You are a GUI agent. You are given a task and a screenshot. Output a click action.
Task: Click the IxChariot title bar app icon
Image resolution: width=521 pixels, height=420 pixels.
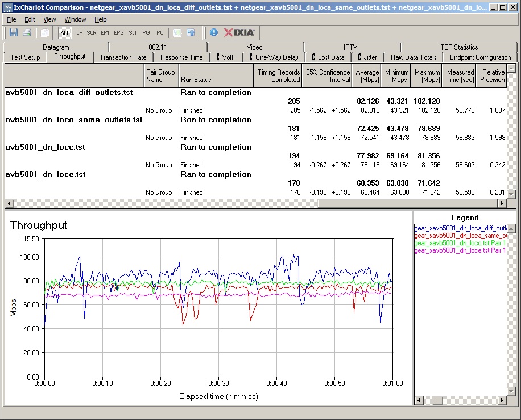[x=7, y=7]
